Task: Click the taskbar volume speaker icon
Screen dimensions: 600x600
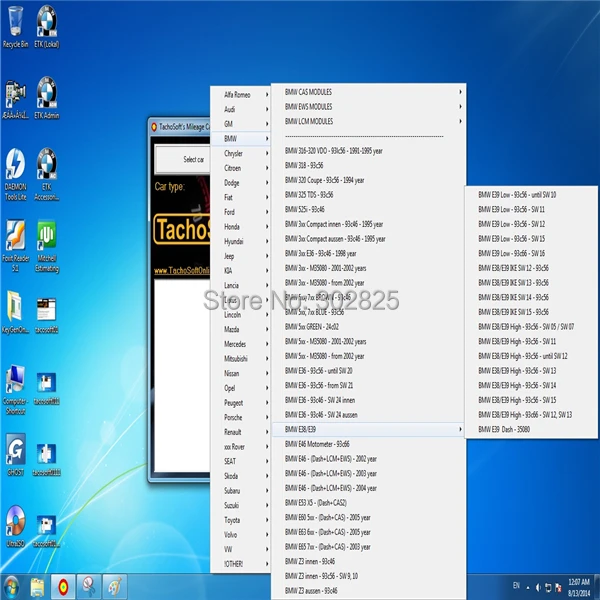Action: [x=538, y=587]
